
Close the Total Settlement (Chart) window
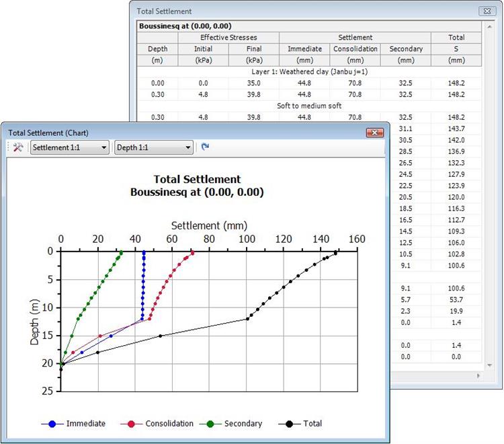pyautogui.click(x=375, y=133)
